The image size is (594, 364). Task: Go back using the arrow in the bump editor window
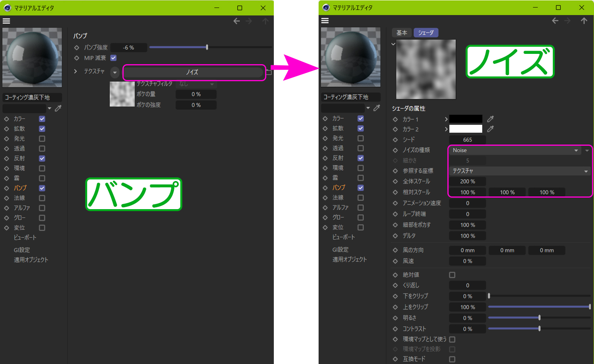(x=237, y=21)
